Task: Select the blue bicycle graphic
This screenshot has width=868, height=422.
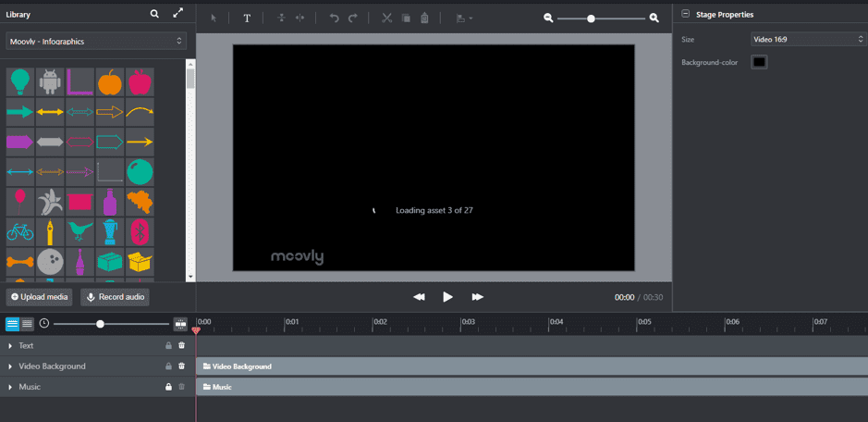Action: pyautogui.click(x=20, y=231)
